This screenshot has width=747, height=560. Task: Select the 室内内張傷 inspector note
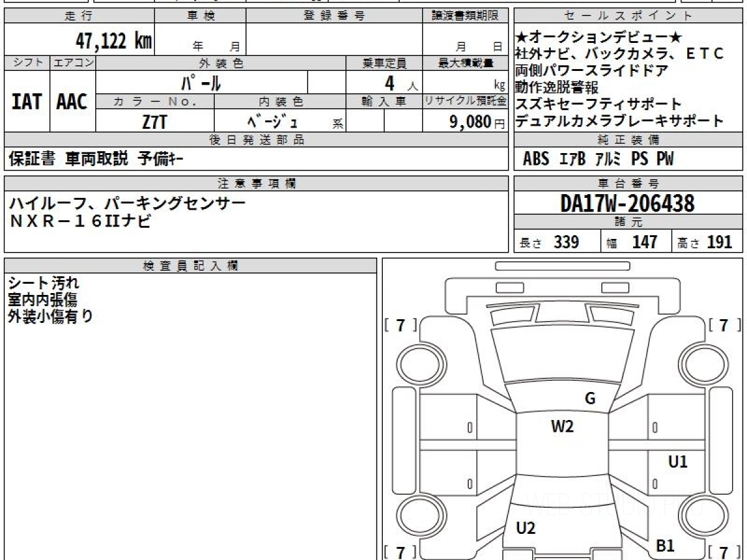[43, 300]
